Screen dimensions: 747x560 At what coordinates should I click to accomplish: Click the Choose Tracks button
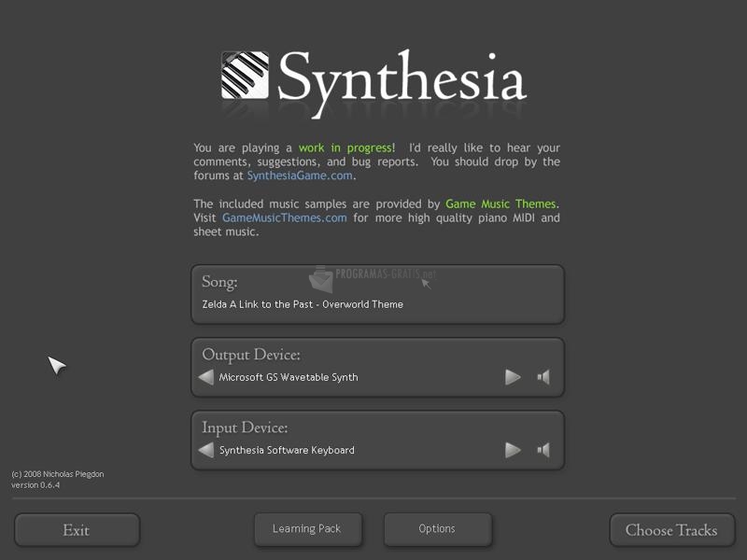[x=671, y=530]
